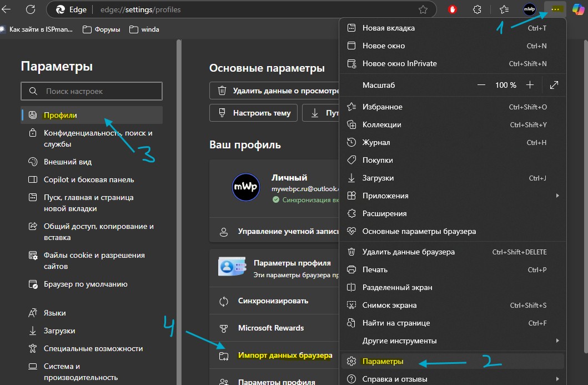This screenshot has height=385, width=588.
Task: Expand Другие инструменты submenu arrow
Action: [x=557, y=341]
